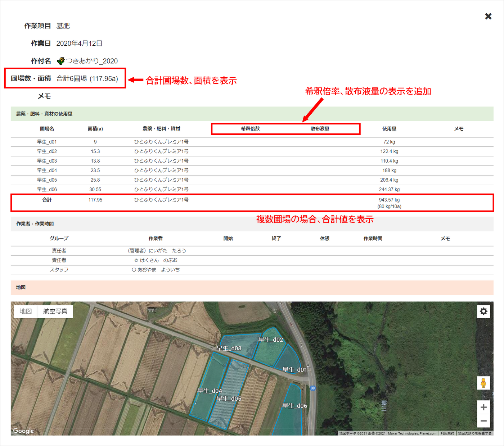
Task: Select field 早生_d01 on the map
Action: 294,369
